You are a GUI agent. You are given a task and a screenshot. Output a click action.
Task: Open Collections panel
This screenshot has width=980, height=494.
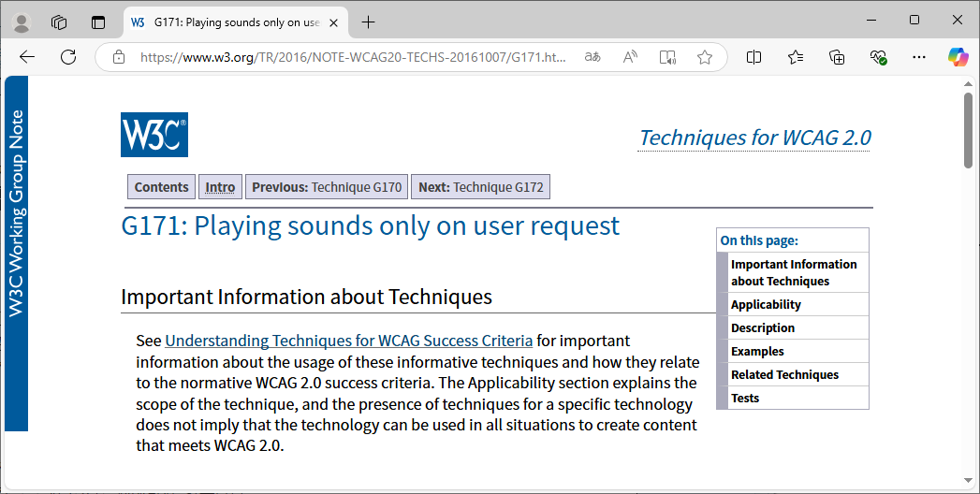837,57
